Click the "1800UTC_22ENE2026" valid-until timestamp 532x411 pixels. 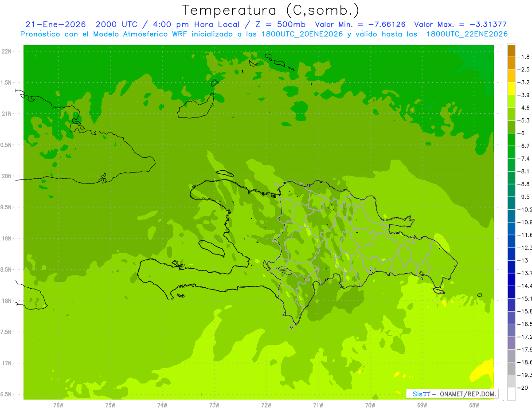[x=466, y=34]
